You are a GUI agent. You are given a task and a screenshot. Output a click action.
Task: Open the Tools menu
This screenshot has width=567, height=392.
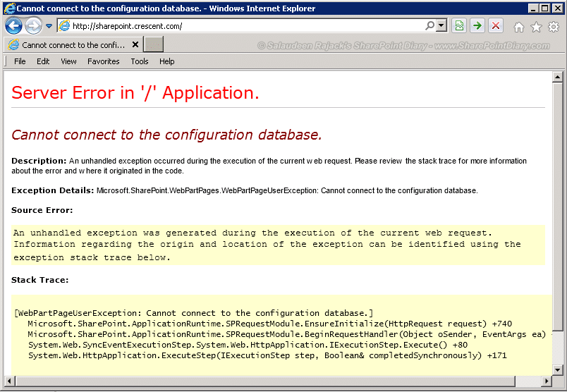coord(140,61)
